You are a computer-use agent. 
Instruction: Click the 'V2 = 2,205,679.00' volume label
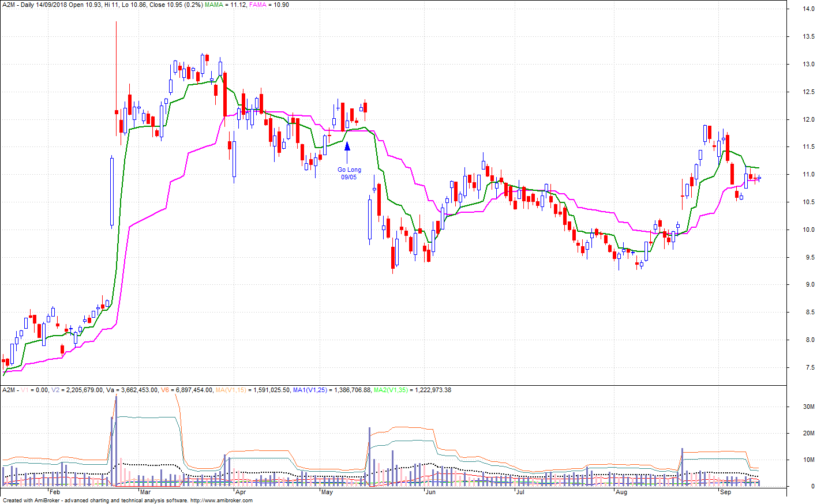coord(77,390)
